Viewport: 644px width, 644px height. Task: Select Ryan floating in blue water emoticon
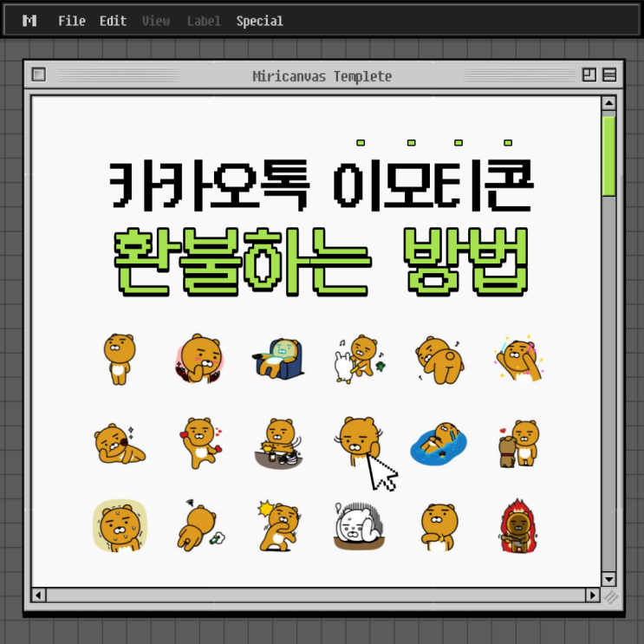click(439, 444)
